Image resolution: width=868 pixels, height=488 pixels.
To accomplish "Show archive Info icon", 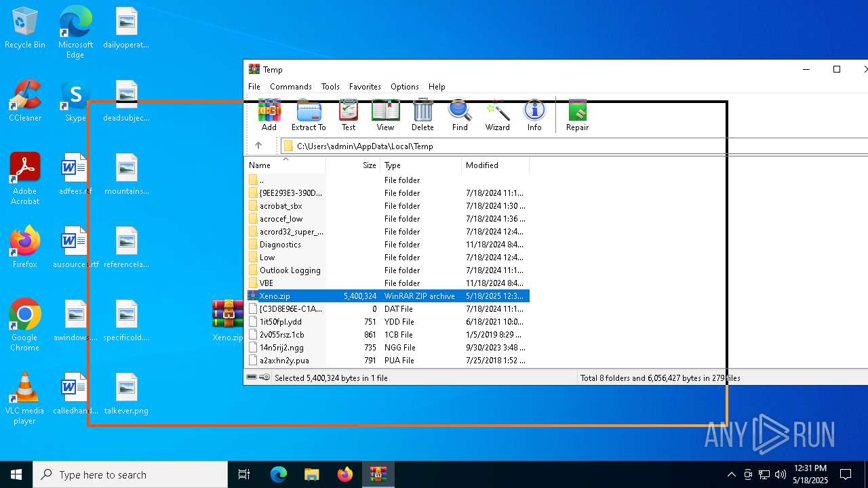I will (534, 115).
